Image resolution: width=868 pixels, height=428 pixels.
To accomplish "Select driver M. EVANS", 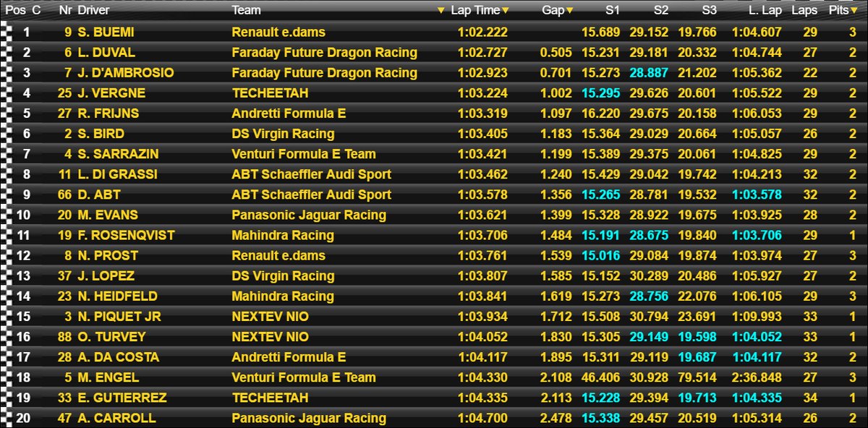I will click(x=107, y=215).
